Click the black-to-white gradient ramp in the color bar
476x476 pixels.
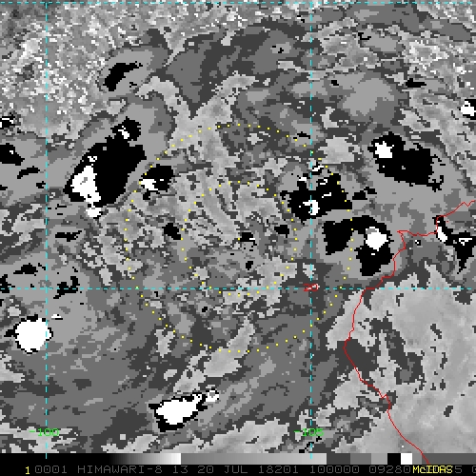[x=145, y=459]
